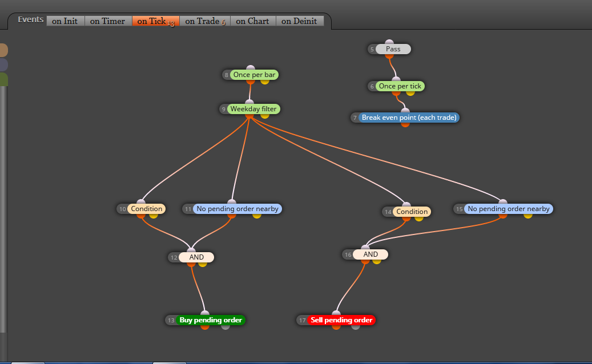
Task: Click the yellow output dot of Condition 10
Action: coord(154,215)
